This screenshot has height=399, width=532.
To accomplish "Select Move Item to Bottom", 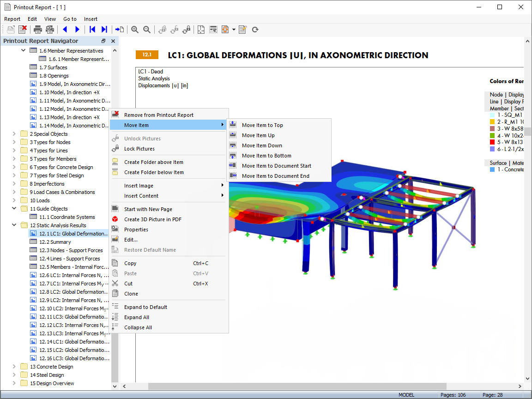I will click(279, 156).
